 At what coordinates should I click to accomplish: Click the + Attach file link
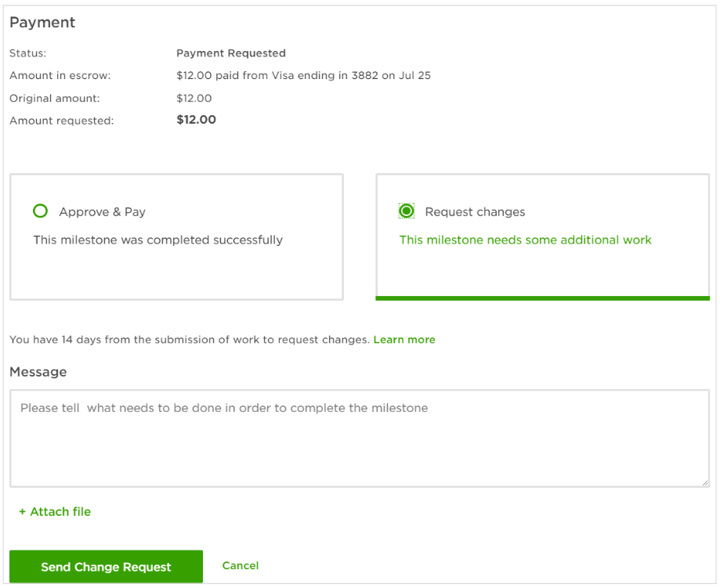click(x=55, y=512)
